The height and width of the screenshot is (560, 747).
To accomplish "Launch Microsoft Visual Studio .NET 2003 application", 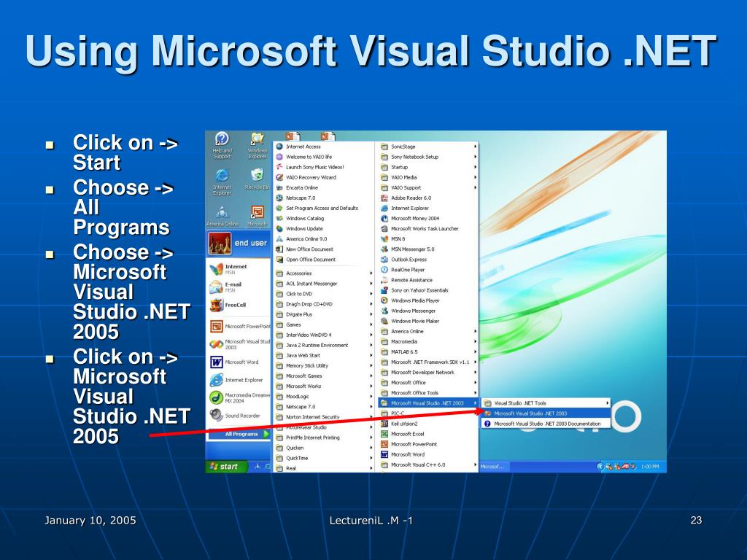I will (x=546, y=413).
